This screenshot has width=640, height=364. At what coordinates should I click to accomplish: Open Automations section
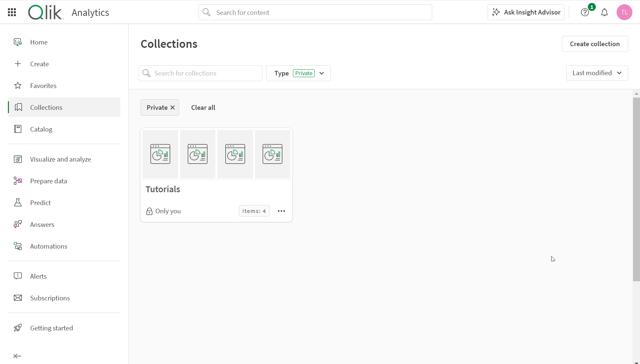point(49,246)
